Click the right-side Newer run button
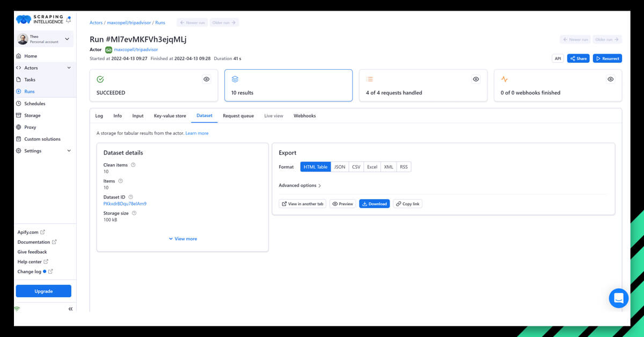 point(575,39)
